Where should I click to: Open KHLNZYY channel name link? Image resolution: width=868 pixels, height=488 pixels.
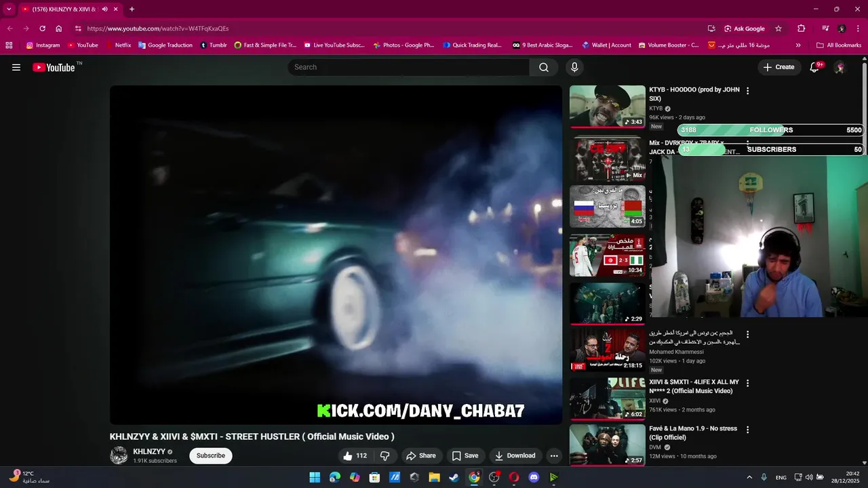[x=149, y=451]
